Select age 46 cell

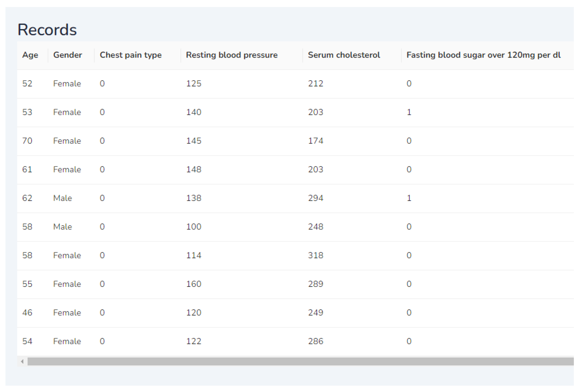[27, 313]
